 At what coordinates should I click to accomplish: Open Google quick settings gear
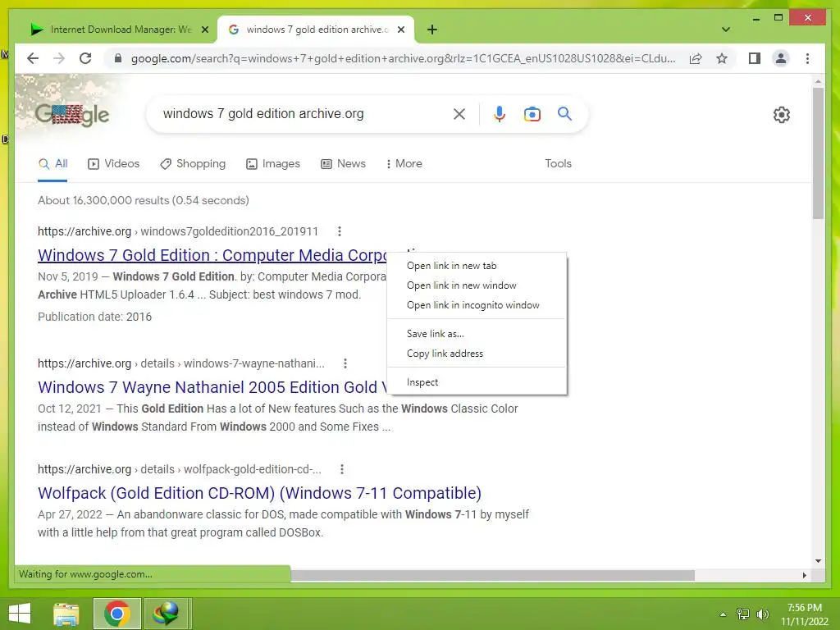[x=782, y=115]
